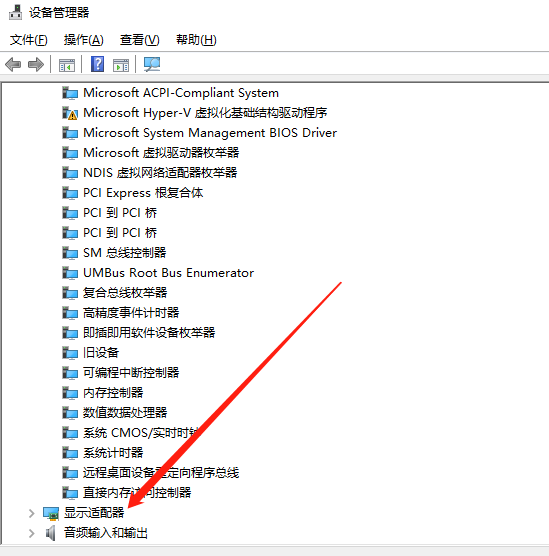Select 系统 CMOS/实时时钟 entry
The width and height of the screenshot is (549, 556).
click(x=141, y=433)
